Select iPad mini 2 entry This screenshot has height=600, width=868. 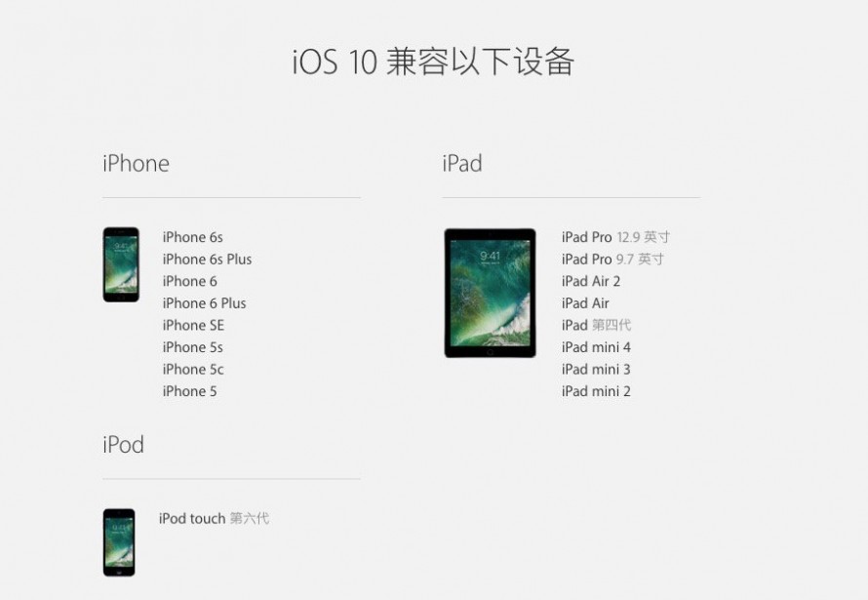[596, 391]
